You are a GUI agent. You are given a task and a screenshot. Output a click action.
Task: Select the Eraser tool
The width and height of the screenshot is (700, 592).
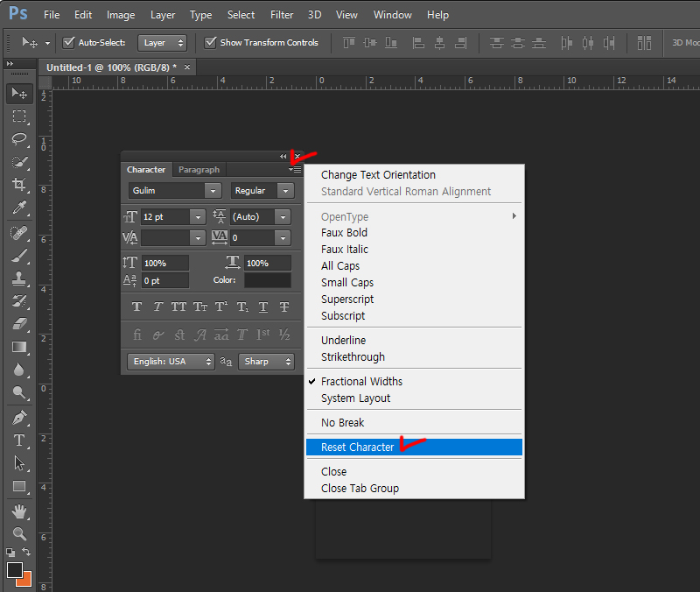tap(19, 324)
